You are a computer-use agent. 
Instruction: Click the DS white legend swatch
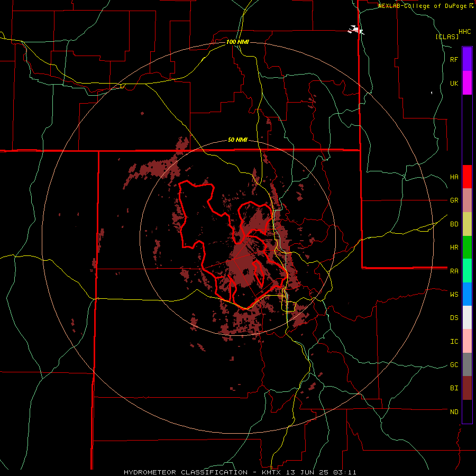click(x=467, y=317)
